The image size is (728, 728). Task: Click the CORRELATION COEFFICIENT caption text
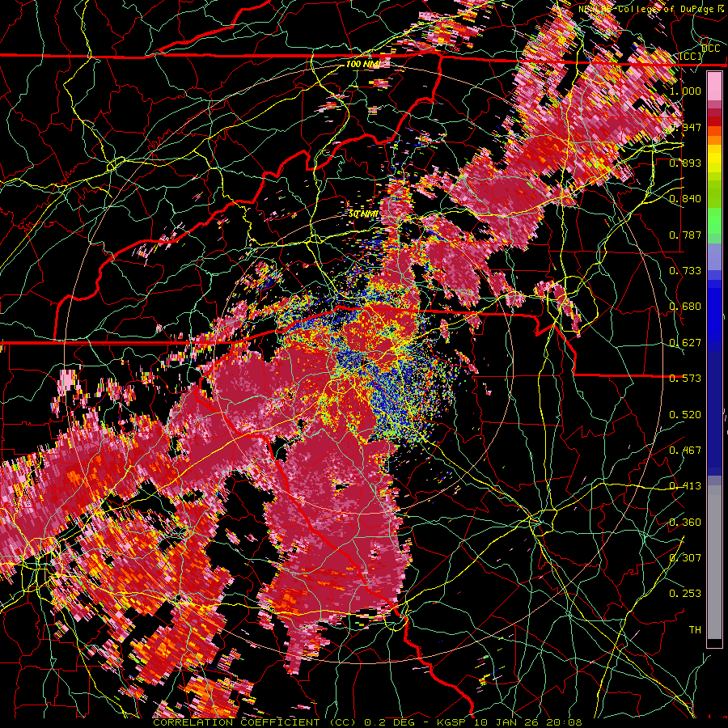point(236,722)
